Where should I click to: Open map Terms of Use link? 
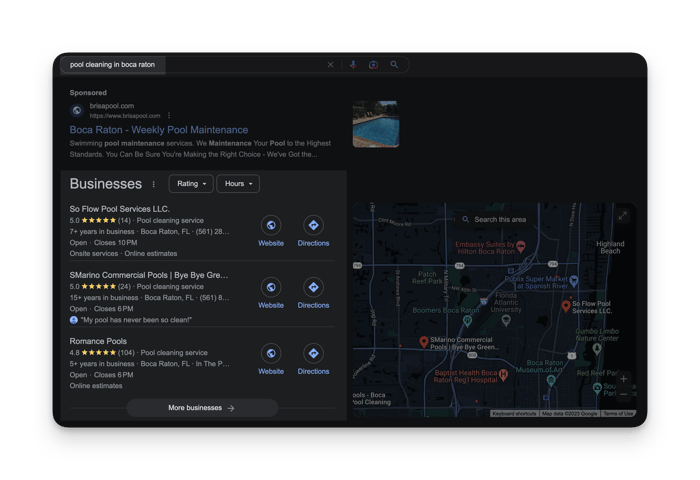point(618,413)
